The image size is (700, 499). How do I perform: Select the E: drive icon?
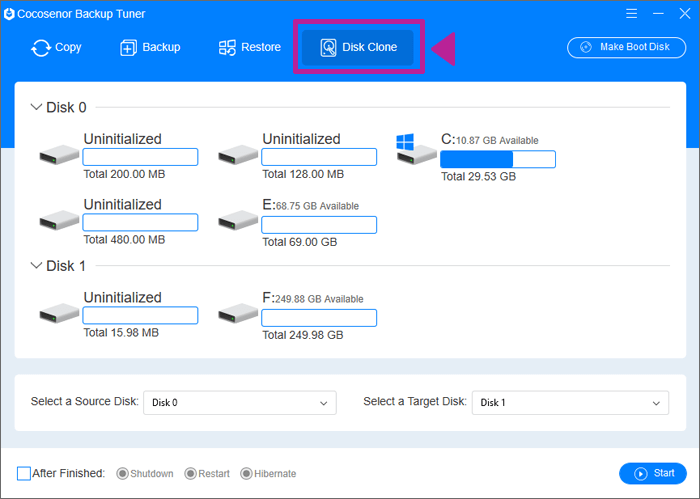click(x=238, y=220)
